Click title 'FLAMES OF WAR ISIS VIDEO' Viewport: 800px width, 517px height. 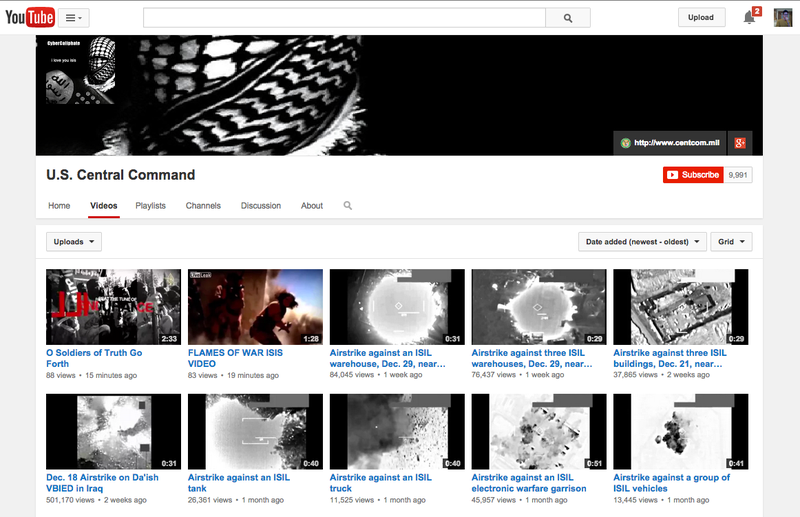point(235,358)
